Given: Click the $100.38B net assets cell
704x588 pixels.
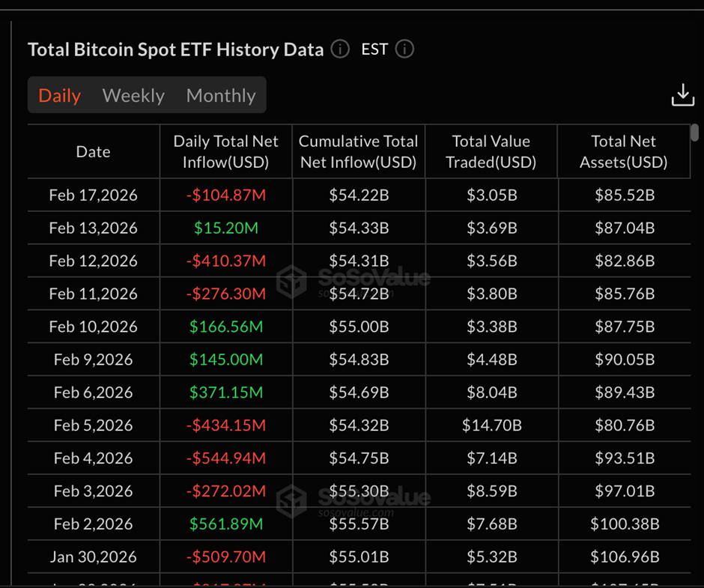Looking at the screenshot, I should (623, 524).
